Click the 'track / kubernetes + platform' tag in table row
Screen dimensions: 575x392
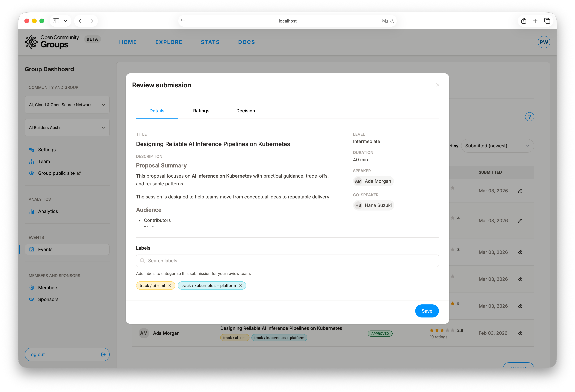tap(279, 338)
